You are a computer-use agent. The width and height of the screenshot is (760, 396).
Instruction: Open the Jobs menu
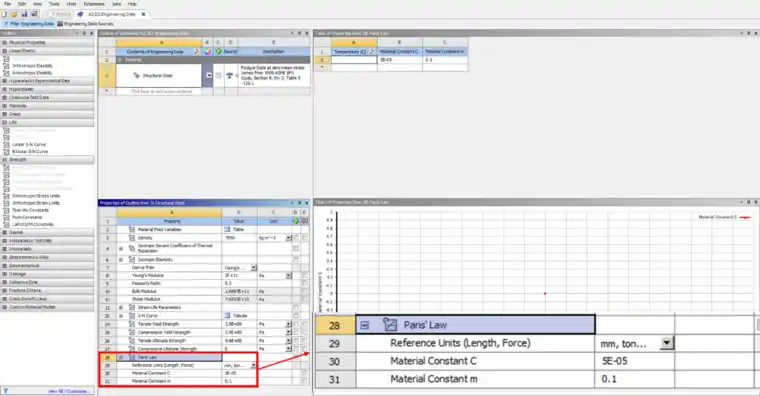point(116,4)
